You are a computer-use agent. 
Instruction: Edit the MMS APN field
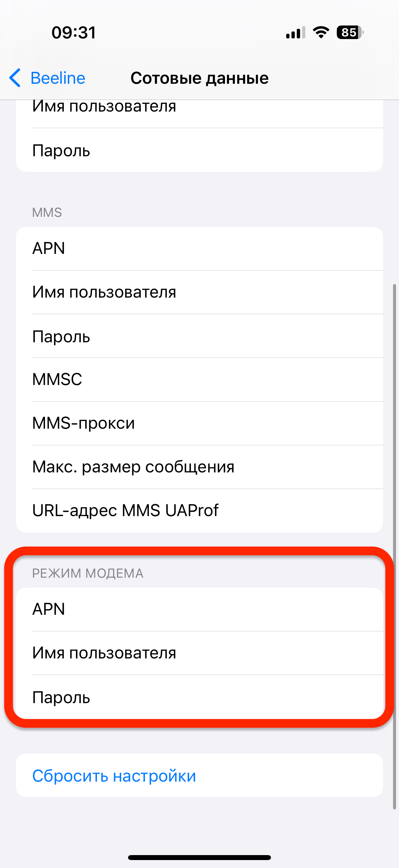coord(199,248)
